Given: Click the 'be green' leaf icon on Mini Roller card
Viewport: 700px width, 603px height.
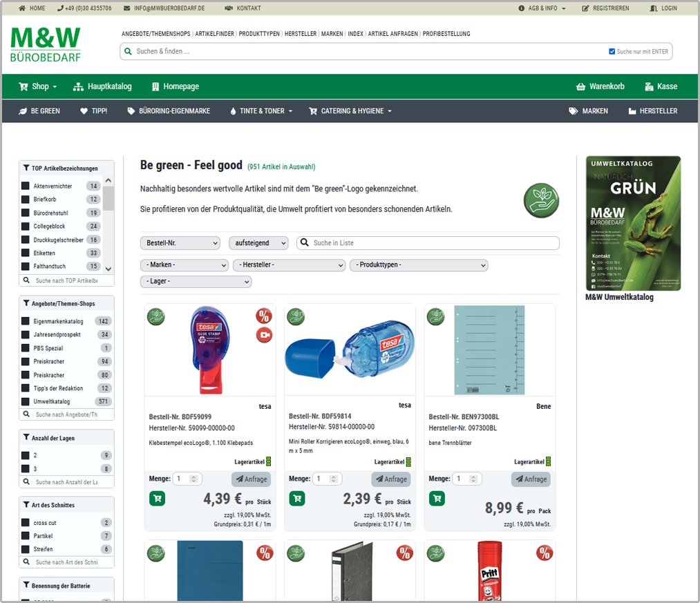Looking at the screenshot, I should point(296,316).
